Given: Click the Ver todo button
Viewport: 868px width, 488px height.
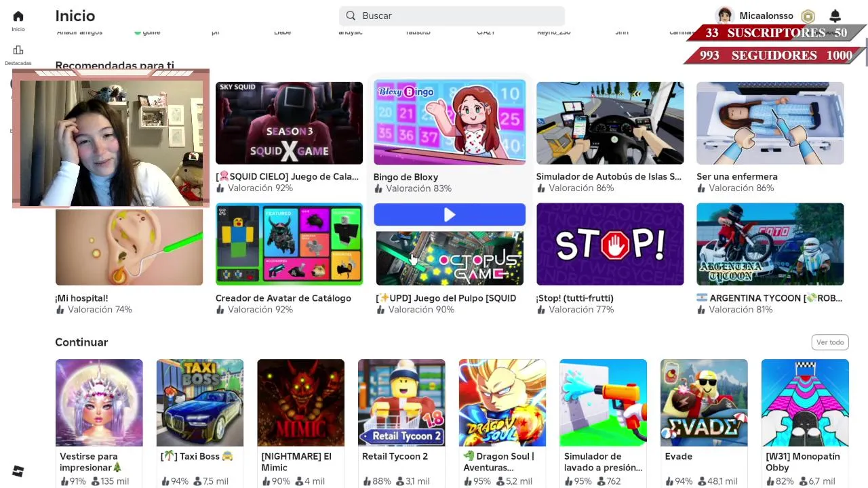Looking at the screenshot, I should point(830,342).
